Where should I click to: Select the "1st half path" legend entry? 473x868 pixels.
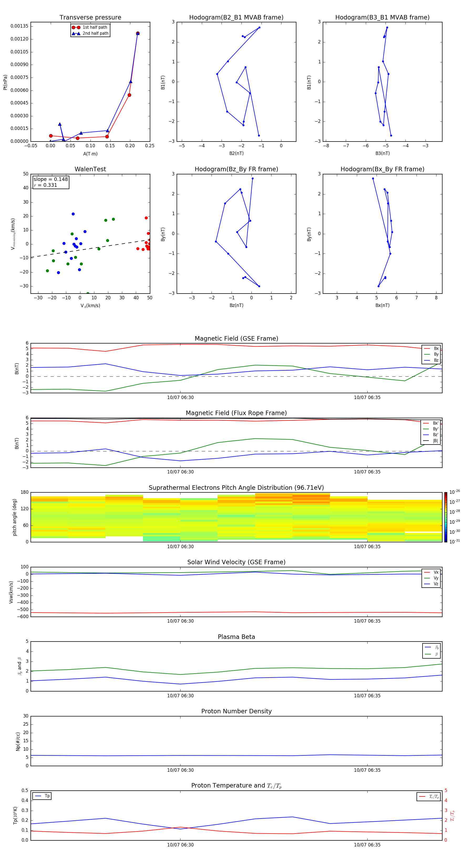pos(90,27)
